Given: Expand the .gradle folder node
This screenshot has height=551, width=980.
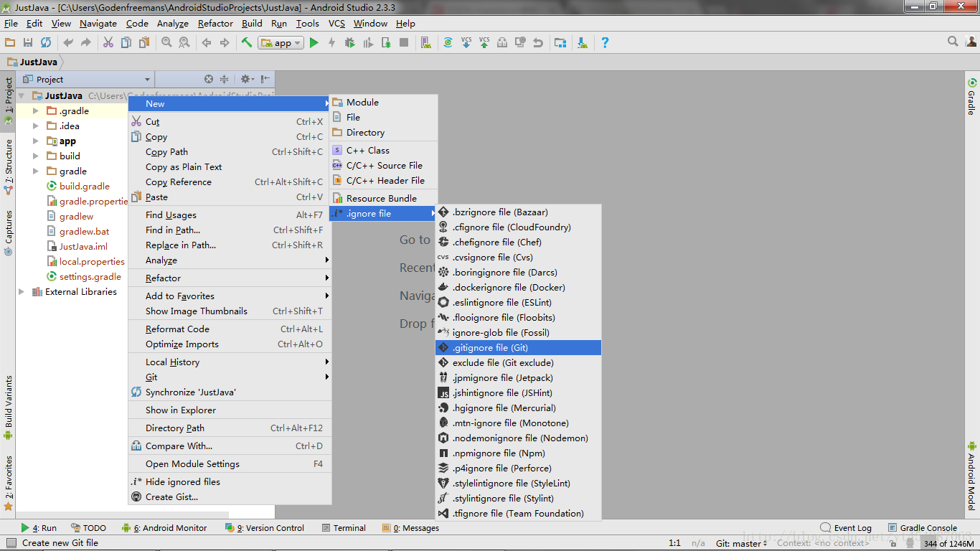Looking at the screenshot, I should tap(36, 110).
